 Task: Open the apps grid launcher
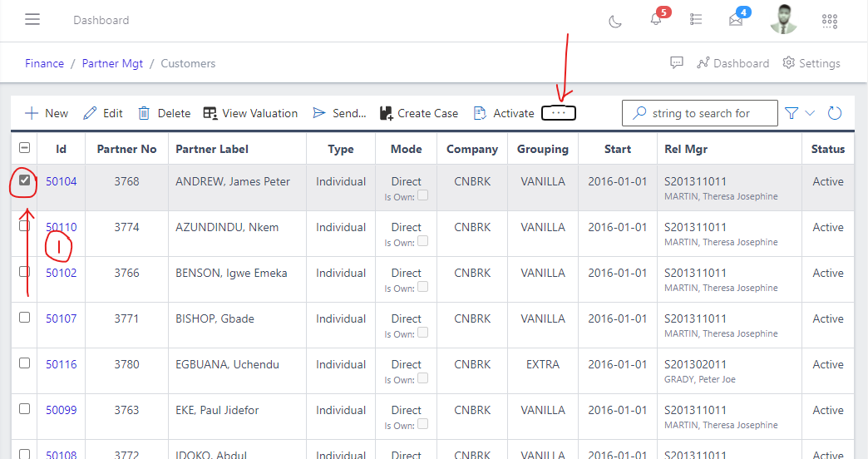point(829,21)
